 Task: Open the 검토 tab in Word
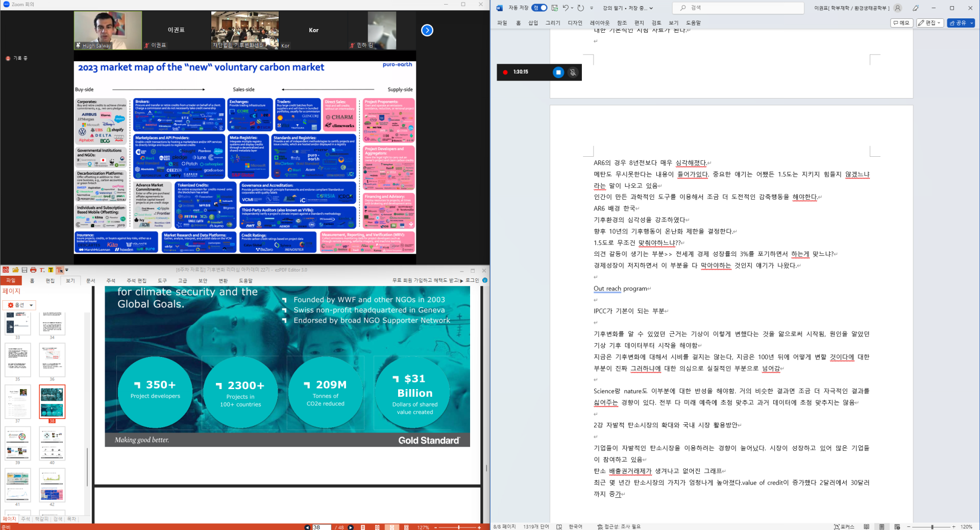[656, 23]
